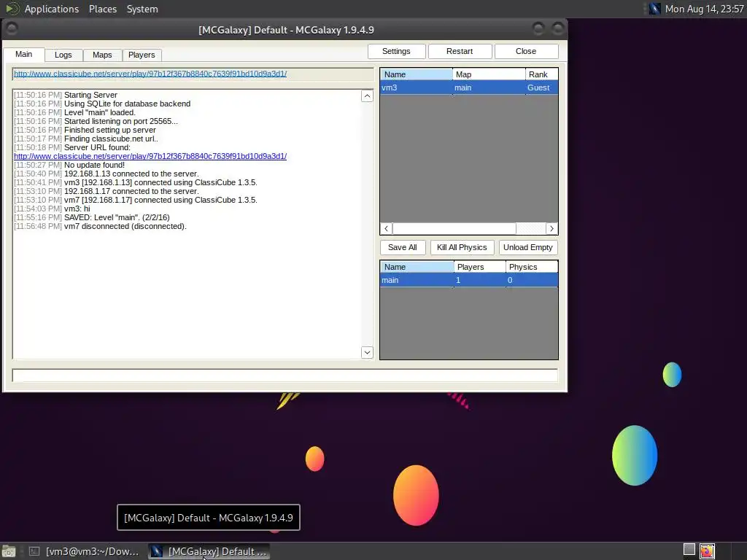
Task: Click the MCGalaxy tray icon in top panel
Action: [654, 9]
